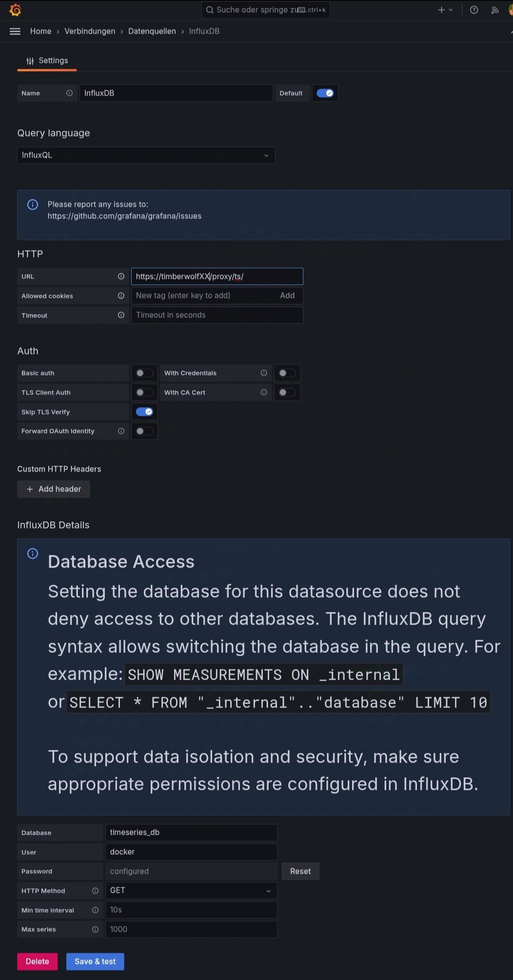Focus the Name input field
513x980 pixels.
click(176, 93)
